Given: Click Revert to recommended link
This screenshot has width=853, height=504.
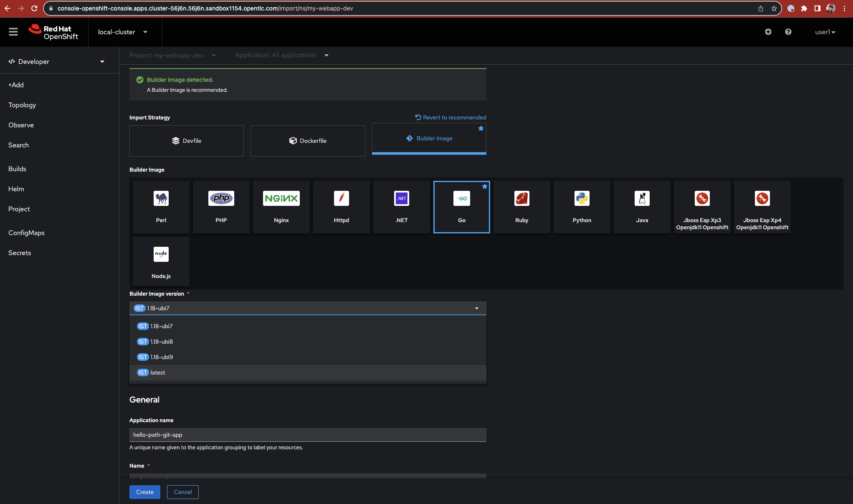Looking at the screenshot, I should pos(451,117).
